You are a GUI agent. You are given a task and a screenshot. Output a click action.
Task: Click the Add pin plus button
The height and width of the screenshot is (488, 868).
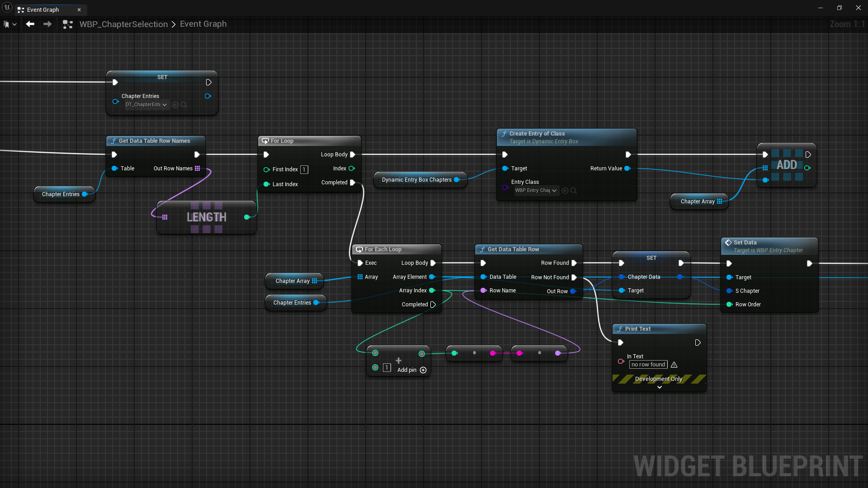(x=423, y=370)
